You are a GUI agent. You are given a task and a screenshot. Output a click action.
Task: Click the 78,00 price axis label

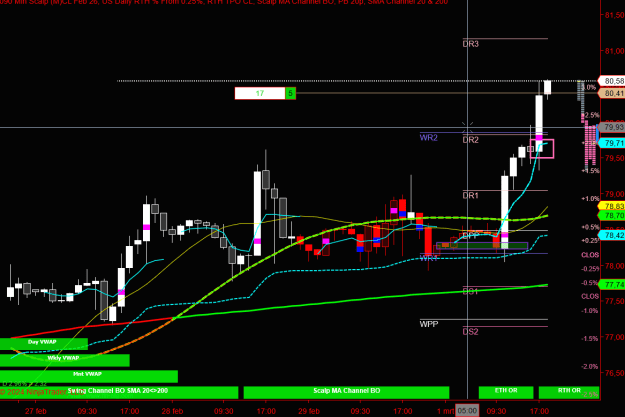point(615,266)
